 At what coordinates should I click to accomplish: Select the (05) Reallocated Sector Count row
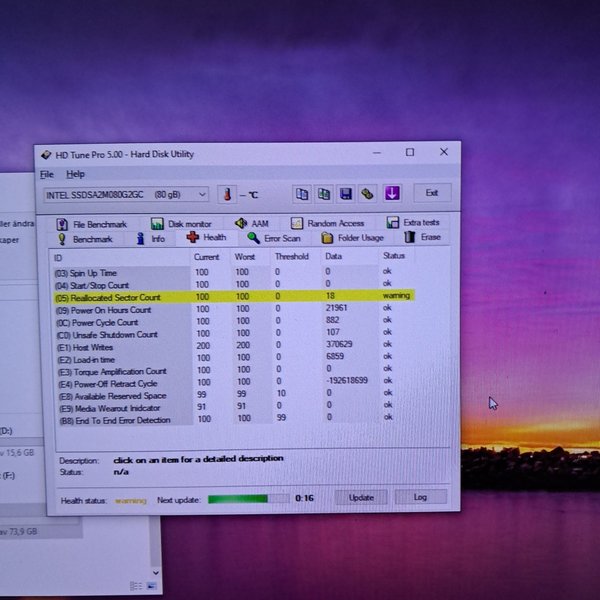point(233,297)
